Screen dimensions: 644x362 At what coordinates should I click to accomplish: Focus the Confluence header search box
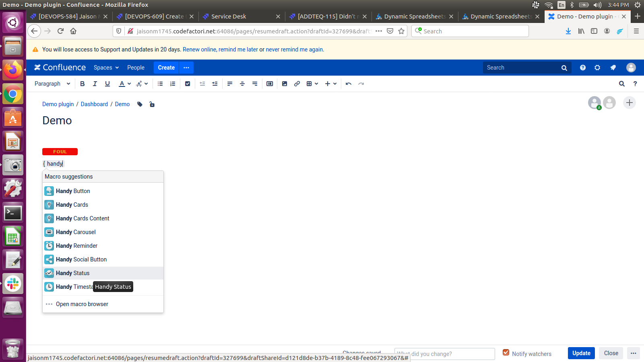tap(527, 68)
